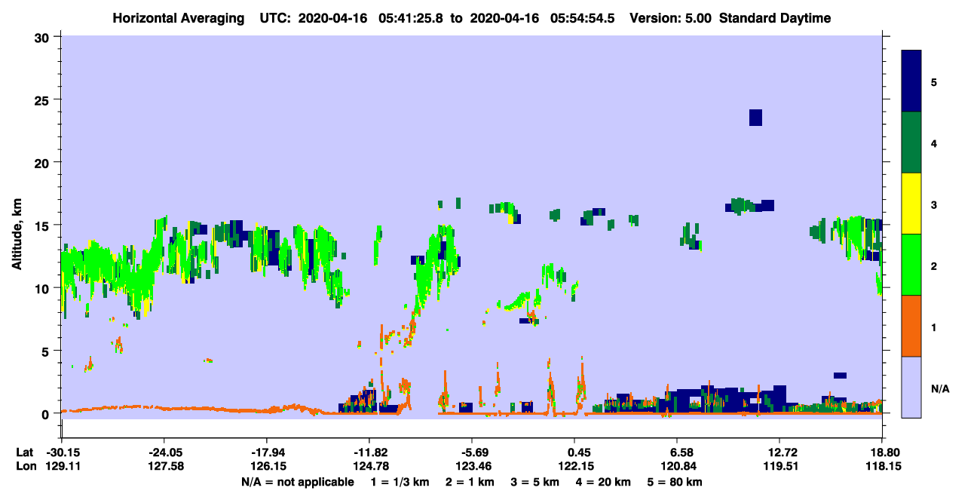This screenshot has width=980, height=503.
Task: Click the latitude value -24.05
Action: pos(164,452)
